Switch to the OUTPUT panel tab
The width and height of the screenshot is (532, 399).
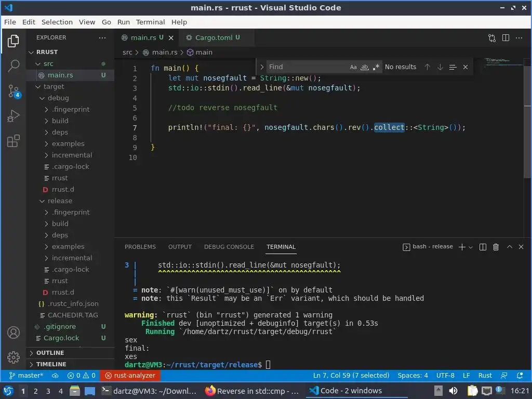[180, 247]
